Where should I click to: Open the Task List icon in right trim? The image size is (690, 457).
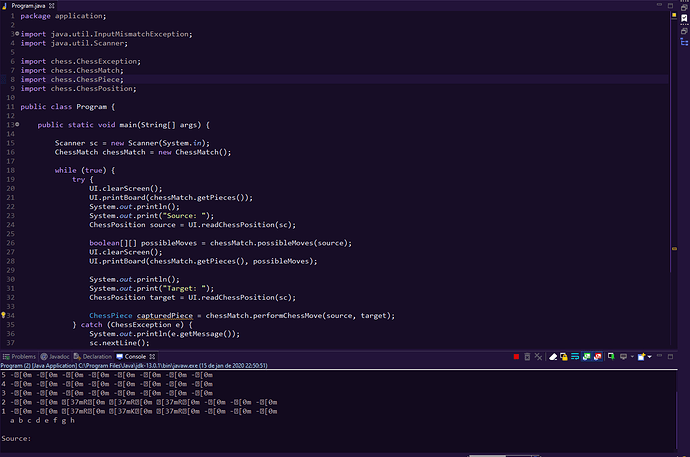pyautogui.click(x=684, y=18)
